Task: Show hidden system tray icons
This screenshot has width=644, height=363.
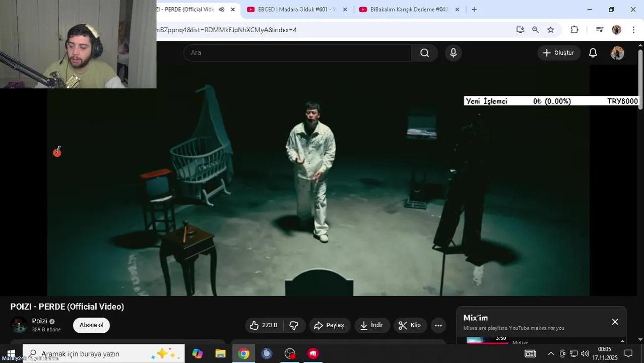Action: pos(551,353)
